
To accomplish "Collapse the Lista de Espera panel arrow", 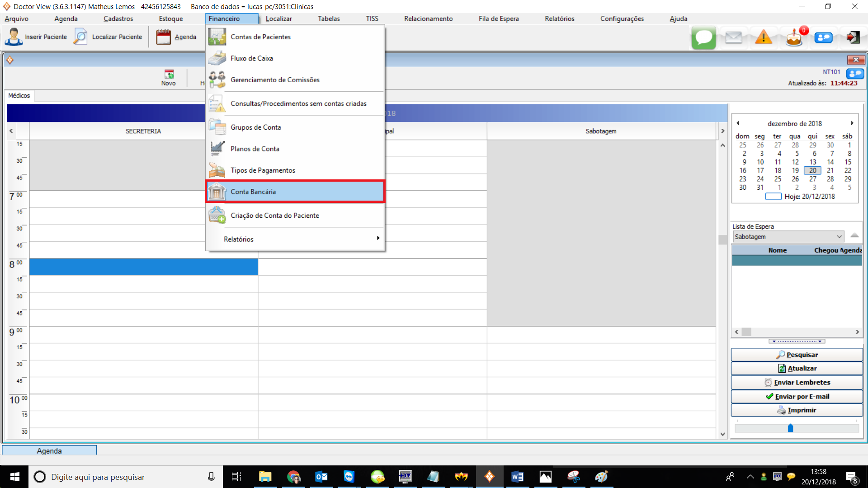I will tap(854, 235).
